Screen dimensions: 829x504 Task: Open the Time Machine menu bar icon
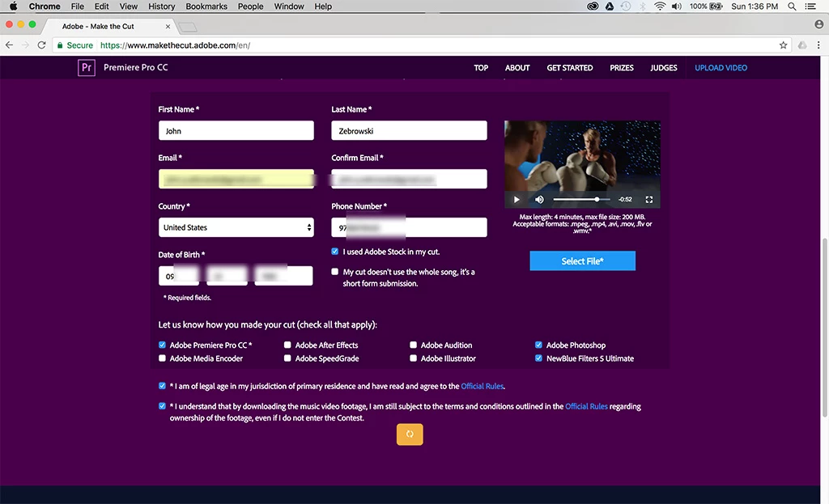(626, 6)
